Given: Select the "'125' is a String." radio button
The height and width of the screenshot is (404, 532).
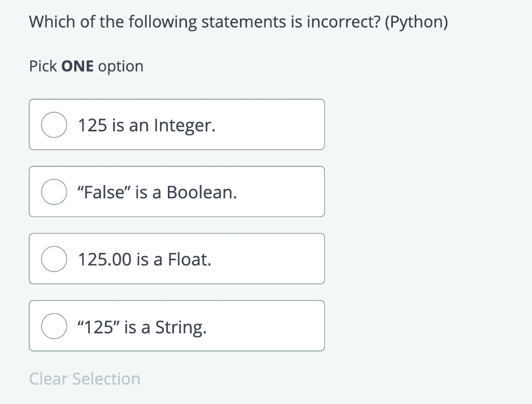Looking at the screenshot, I should point(54,326).
